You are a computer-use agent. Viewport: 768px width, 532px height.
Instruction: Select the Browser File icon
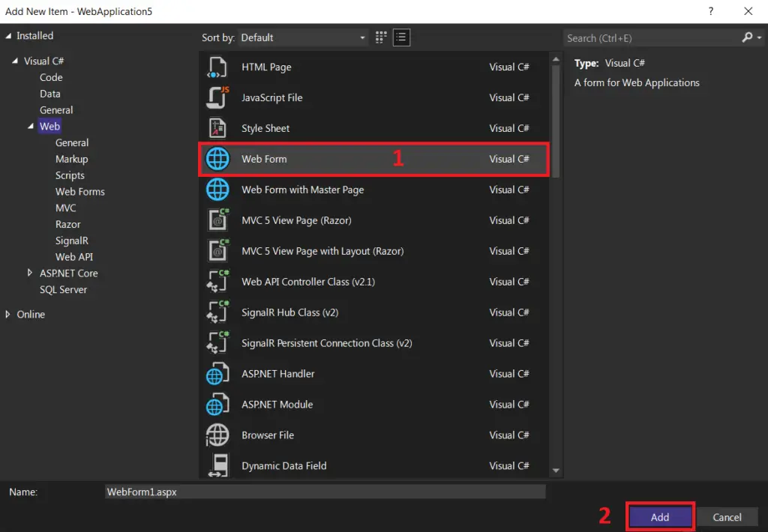point(217,435)
